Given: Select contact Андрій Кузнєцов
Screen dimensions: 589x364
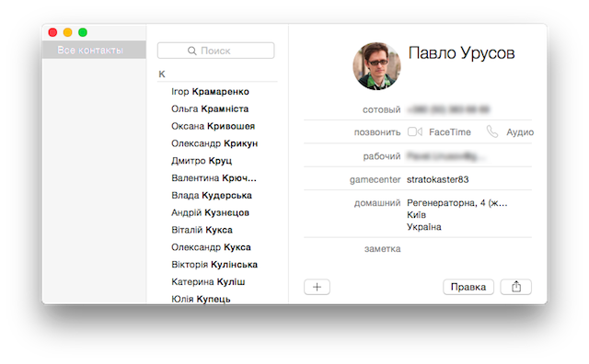Looking at the screenshot, I should 210,212.
